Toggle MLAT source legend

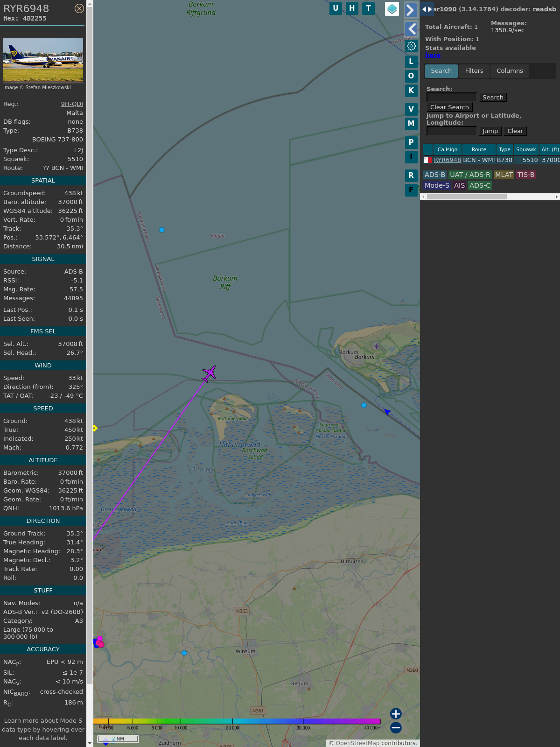coord(504,175)
